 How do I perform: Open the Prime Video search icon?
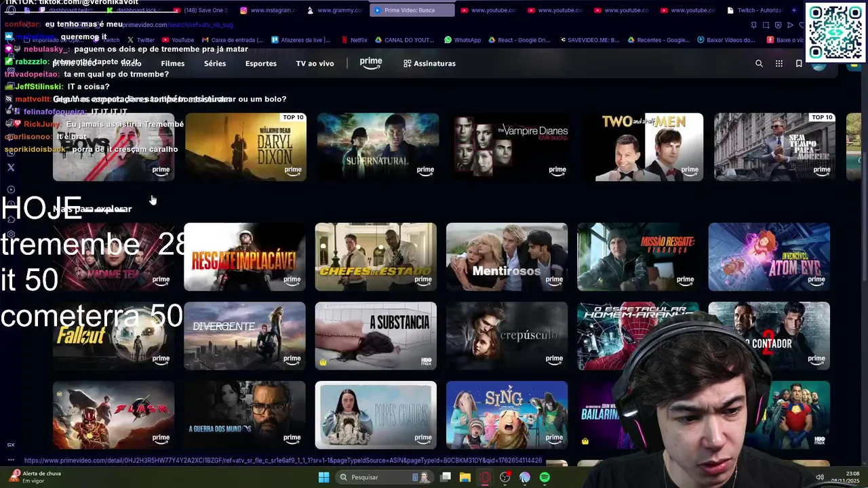759,63
